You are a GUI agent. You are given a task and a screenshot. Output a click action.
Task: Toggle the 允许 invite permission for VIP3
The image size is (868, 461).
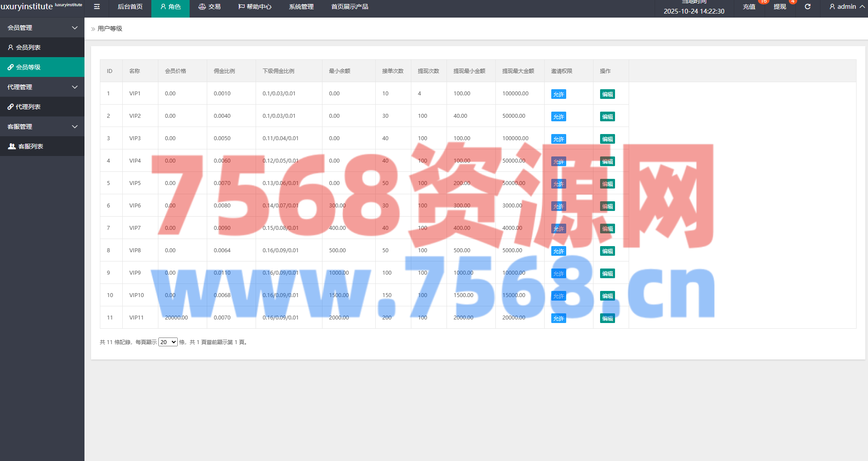coord(558,139)
